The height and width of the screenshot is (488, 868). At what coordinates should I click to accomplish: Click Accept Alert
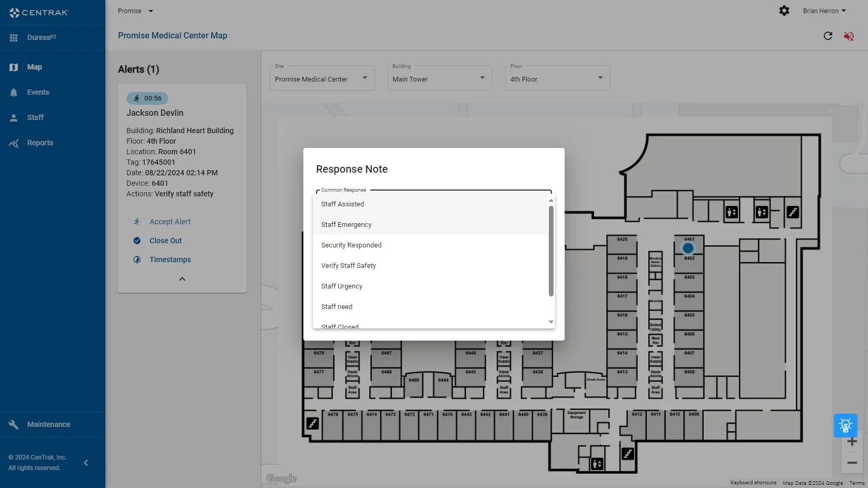click(170, 222)
